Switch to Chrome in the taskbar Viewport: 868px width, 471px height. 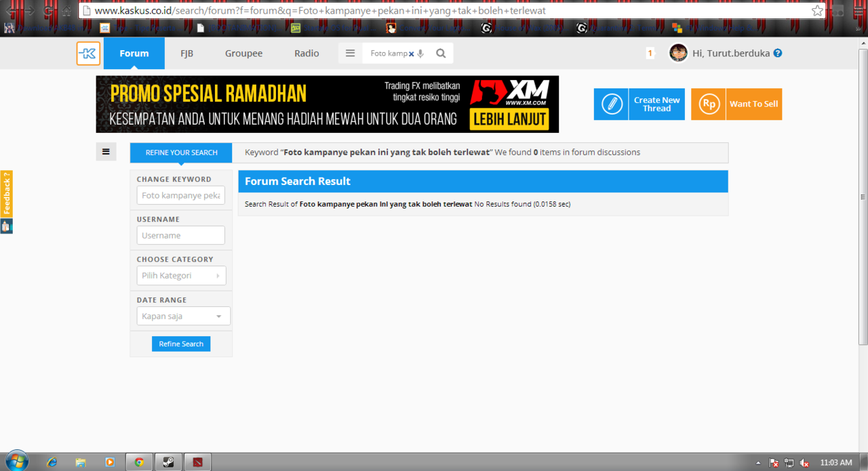(139, 462)
